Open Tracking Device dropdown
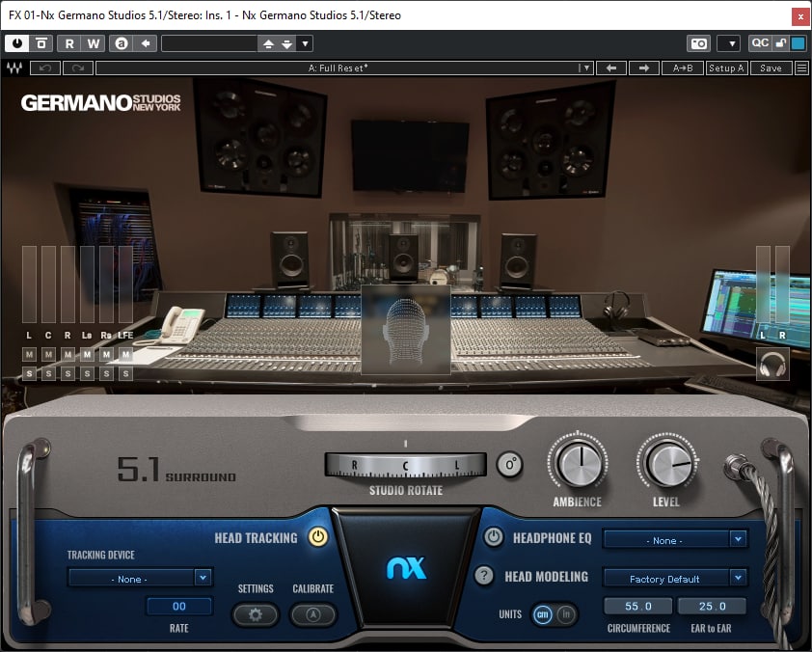The width and height of the screenshot is (812, 652). pos(141,578)
